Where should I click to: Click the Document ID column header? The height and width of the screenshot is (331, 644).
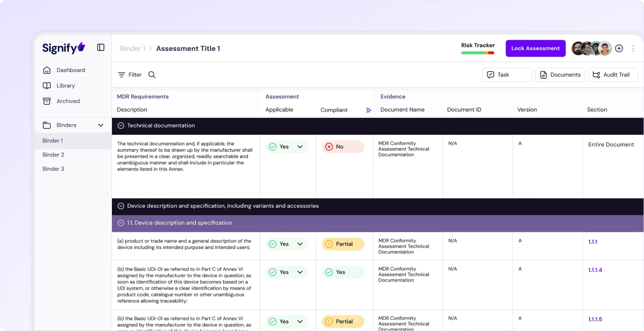[x=464, y=110]
